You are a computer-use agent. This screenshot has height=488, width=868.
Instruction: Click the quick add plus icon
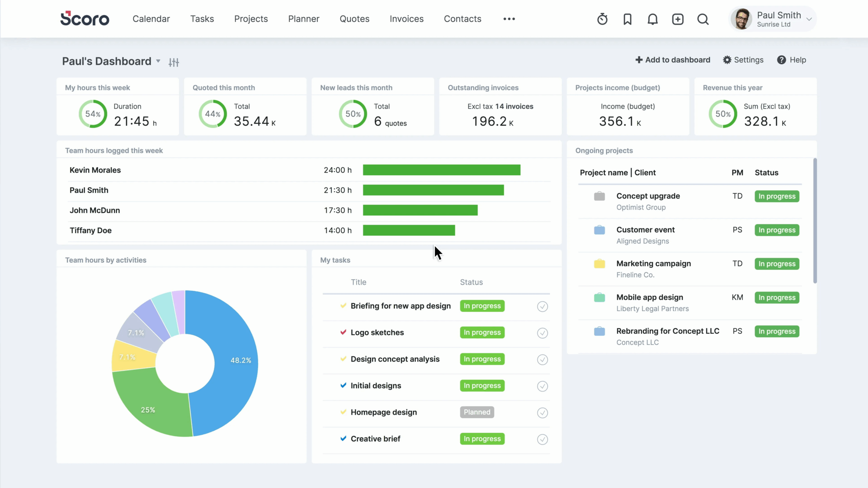click(x=677, y=19)
